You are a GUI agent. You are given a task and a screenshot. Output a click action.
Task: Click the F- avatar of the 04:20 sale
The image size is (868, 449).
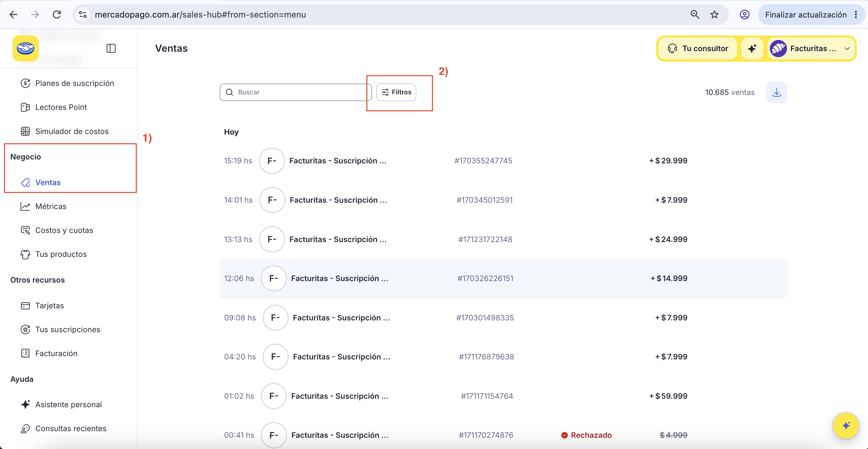pyautogui.click(x=275, y=357)
